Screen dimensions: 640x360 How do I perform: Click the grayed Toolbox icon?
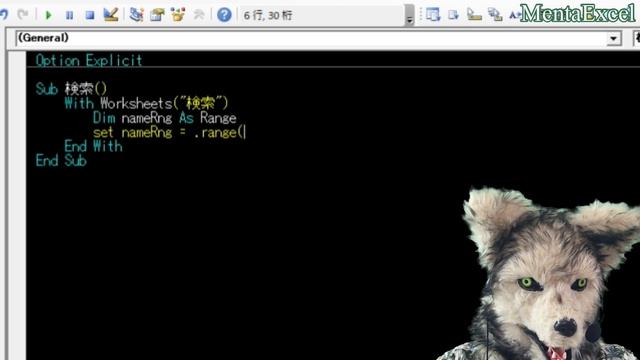point(199,15)
